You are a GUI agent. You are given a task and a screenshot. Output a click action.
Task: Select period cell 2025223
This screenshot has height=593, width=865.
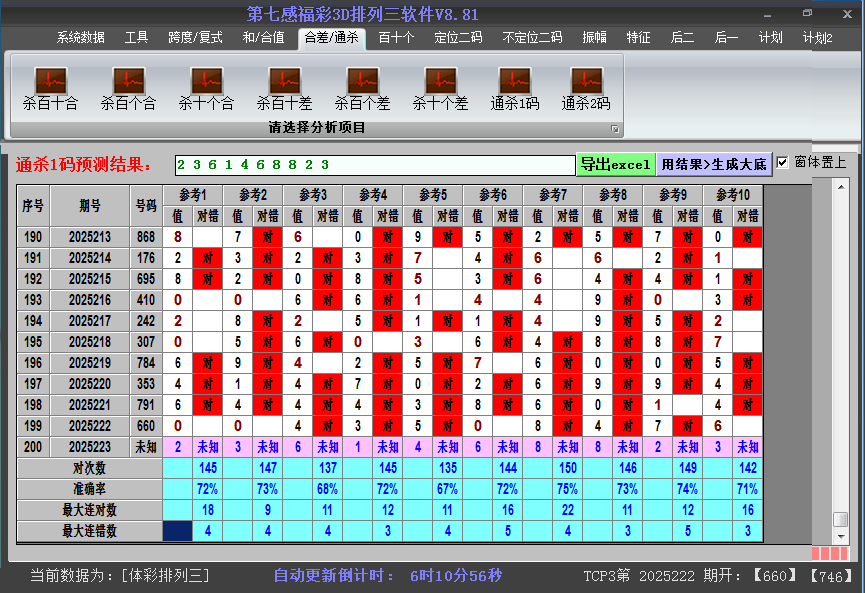90,447
